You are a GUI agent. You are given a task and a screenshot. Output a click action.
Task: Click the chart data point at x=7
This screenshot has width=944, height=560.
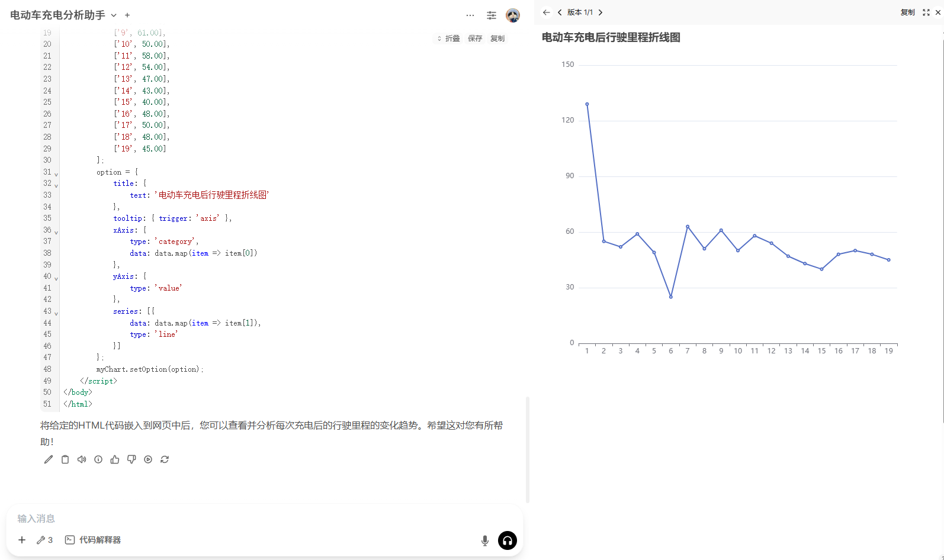pyautogui.click(x=688, y=227)
